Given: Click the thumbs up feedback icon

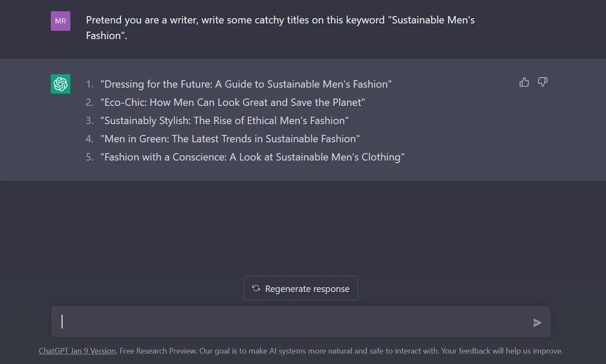Looking at the screenshot, I should (524, 82).
